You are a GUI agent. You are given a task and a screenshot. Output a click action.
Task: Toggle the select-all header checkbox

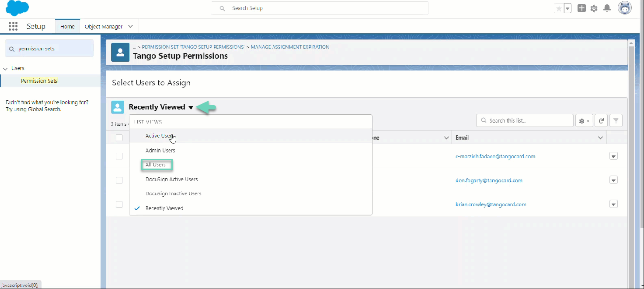tap(119, 138)
